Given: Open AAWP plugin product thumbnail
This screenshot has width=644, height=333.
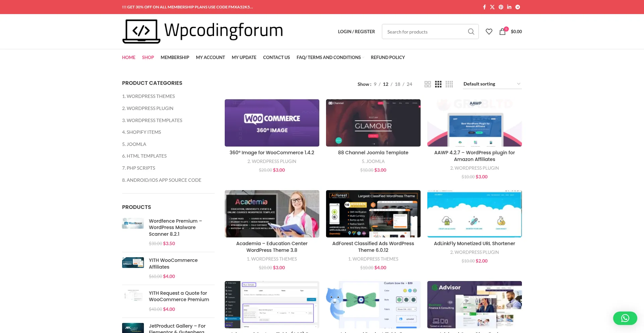Looking at the screenshot, I should 475,123.
